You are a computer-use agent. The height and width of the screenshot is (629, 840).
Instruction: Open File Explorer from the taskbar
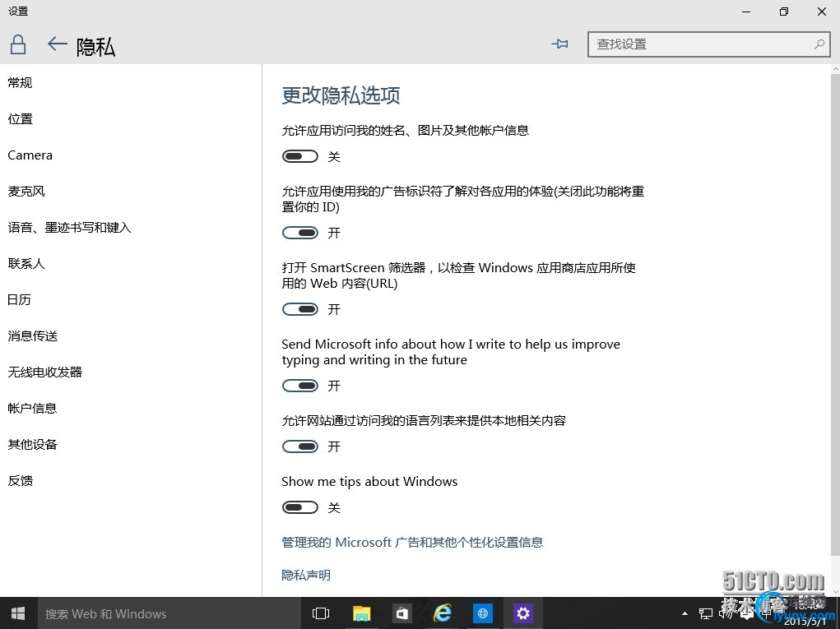[x=362, y=613]
